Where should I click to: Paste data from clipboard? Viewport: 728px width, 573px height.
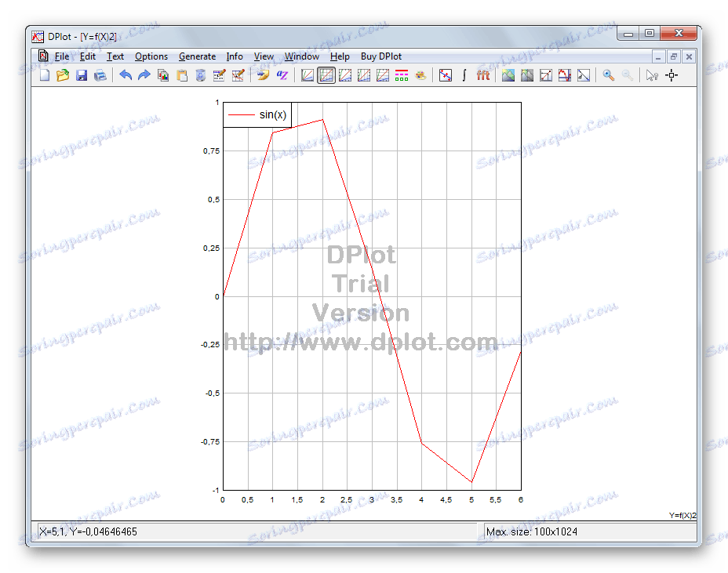[182, 75]
